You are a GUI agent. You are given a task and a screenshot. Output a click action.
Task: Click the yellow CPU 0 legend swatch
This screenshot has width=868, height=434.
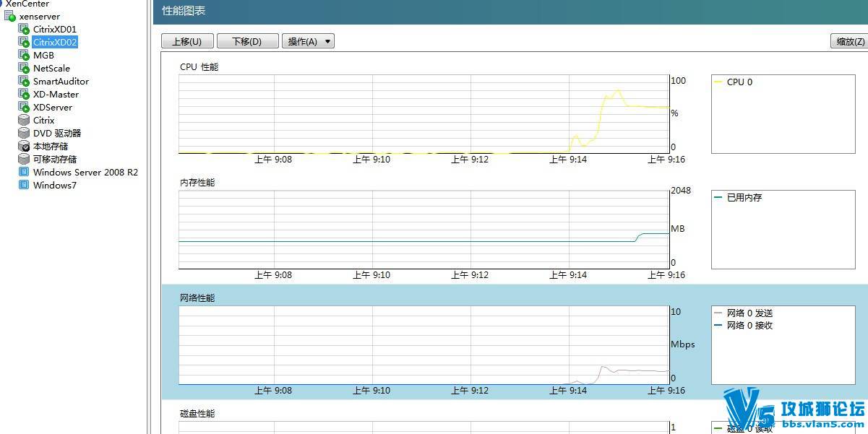718,82
